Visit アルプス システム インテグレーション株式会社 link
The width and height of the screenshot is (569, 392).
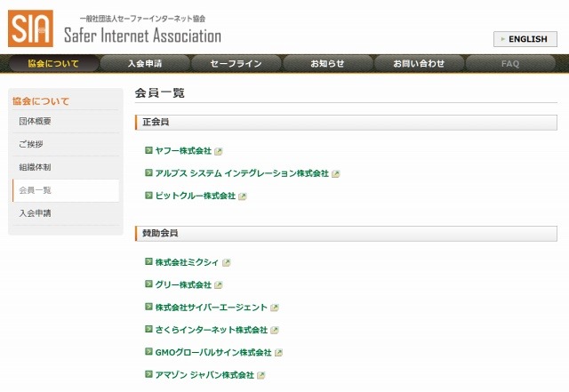click(242, 173)
